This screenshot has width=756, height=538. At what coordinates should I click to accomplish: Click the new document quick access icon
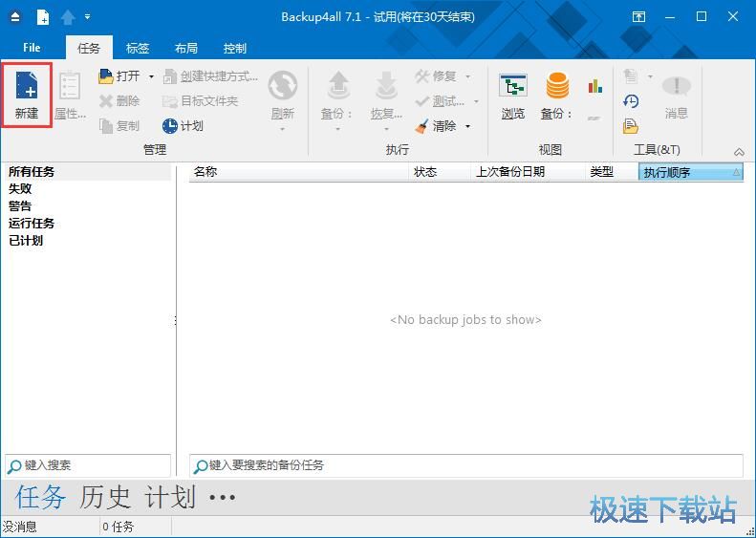(42, 17)
